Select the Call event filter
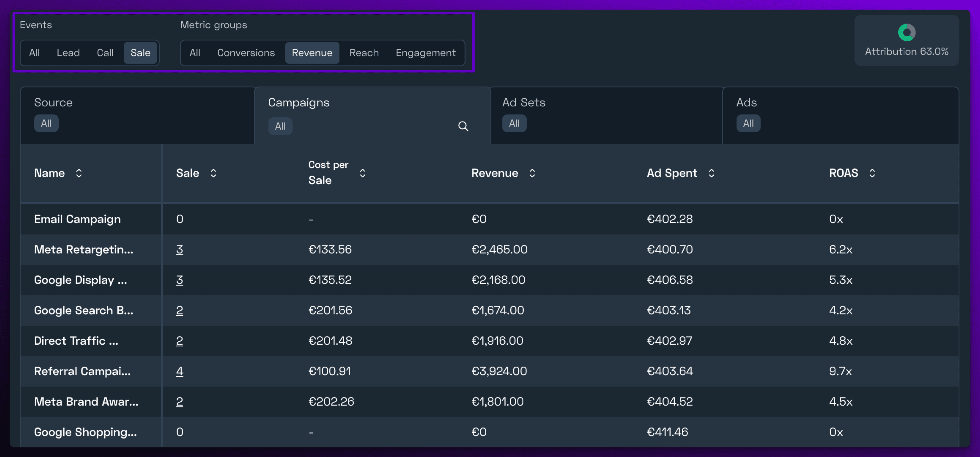Image resolution: width=980 pixels, height=457 pixels. tap(105, 53)
